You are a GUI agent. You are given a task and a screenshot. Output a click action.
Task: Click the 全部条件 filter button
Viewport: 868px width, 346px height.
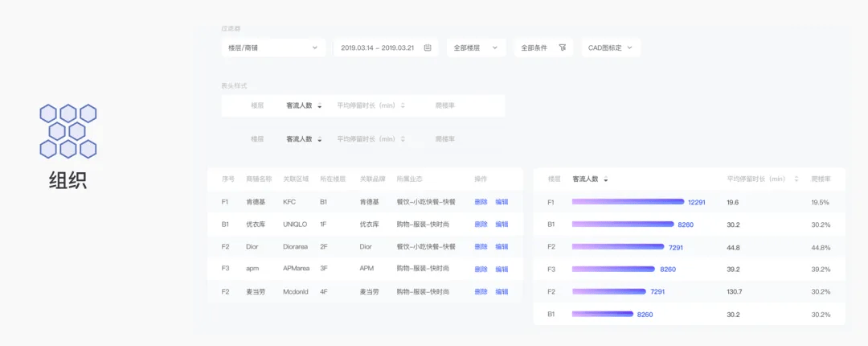pyautogui.click(x=543, y=47)
